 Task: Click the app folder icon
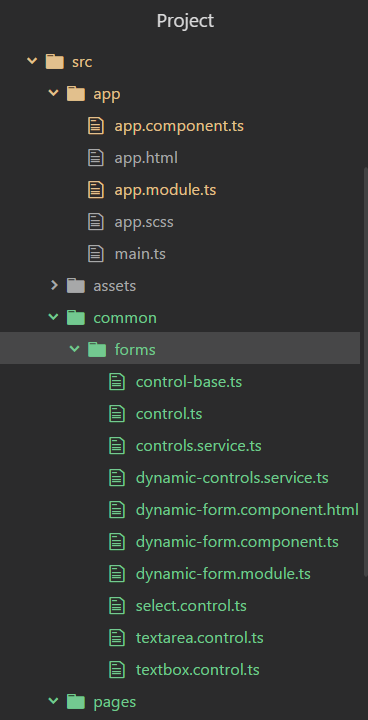tap(76, 94)
